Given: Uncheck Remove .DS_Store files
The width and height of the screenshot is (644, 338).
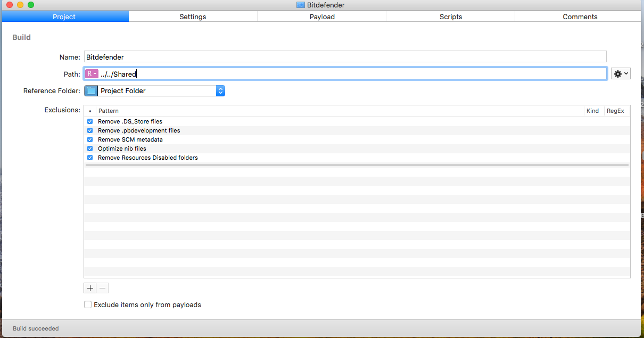Looking at the screenshot, I should pos(90,121).
